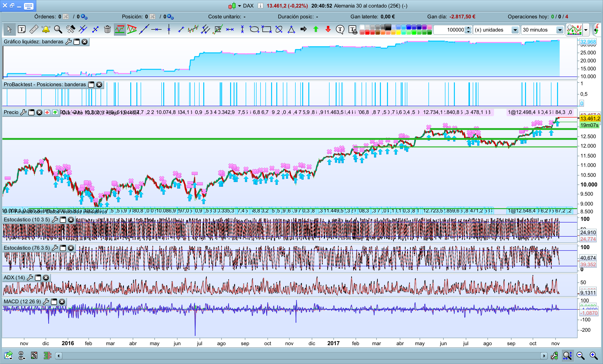Open indicators button dropdown arrow

pos(586,30)
